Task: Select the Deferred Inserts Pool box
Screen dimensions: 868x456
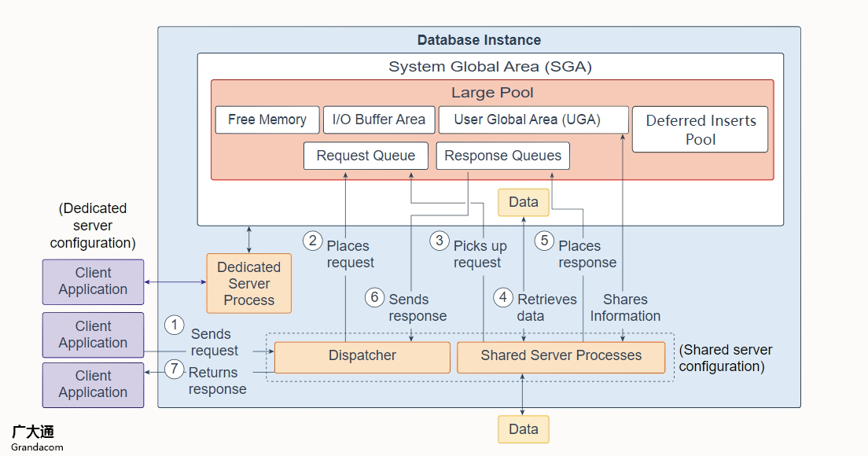Action: pos(701,130)
